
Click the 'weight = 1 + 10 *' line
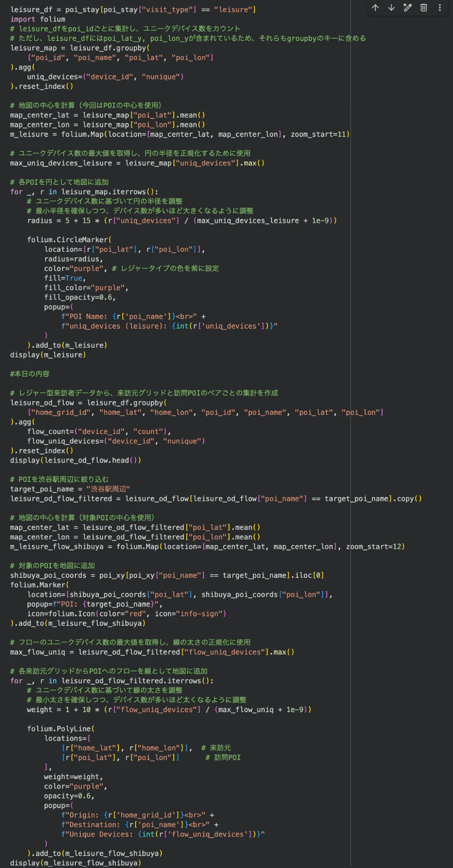coord(169,710)
